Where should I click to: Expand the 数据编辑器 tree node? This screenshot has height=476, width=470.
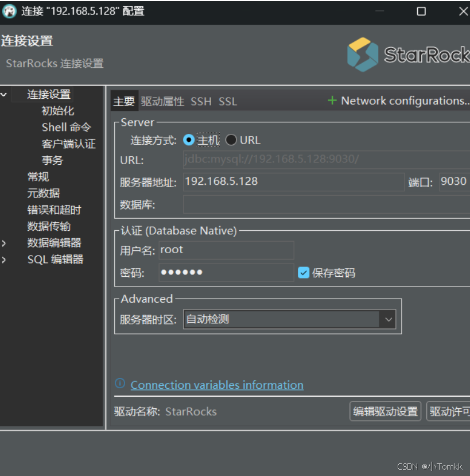pos(3,243)
